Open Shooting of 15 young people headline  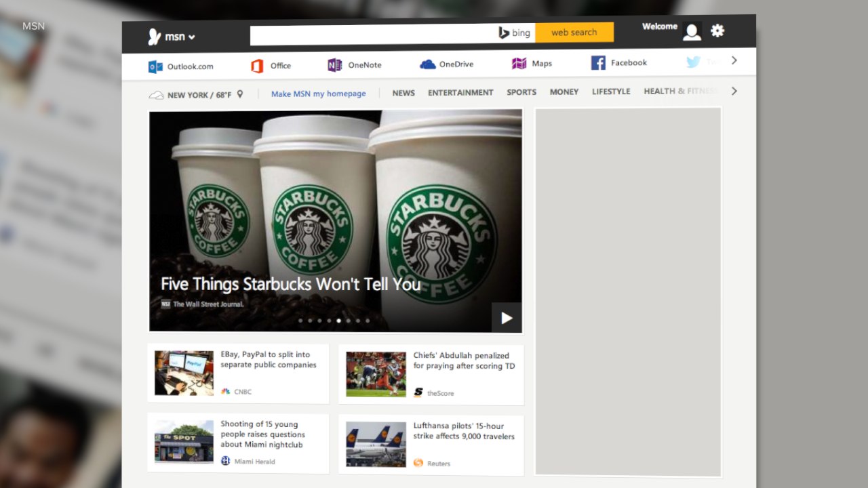[262, 434]
